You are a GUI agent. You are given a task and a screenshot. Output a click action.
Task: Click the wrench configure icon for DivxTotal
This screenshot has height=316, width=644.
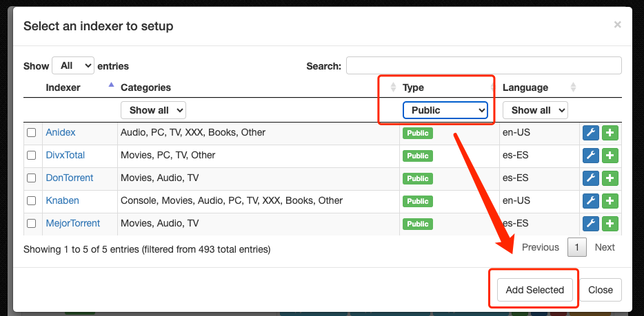[x=590, y=156]
